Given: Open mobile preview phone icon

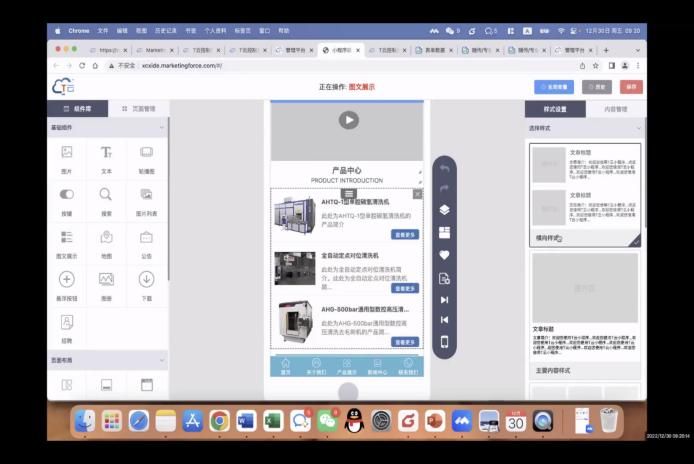Looking at the screenshot, I should 445,342.
